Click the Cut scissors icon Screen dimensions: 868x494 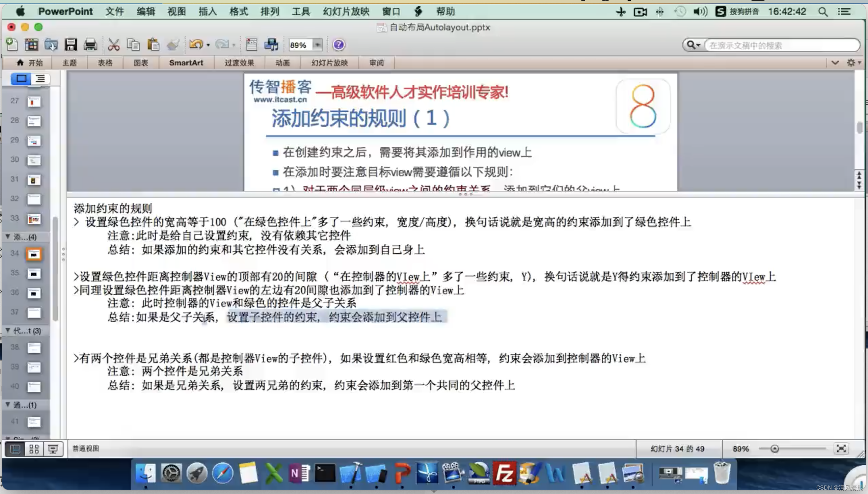coord(113,45)
